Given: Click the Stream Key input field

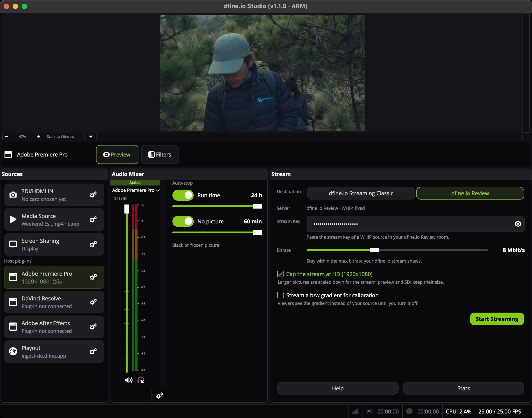Looking at the screenshot, I should [x=415, y=224].
